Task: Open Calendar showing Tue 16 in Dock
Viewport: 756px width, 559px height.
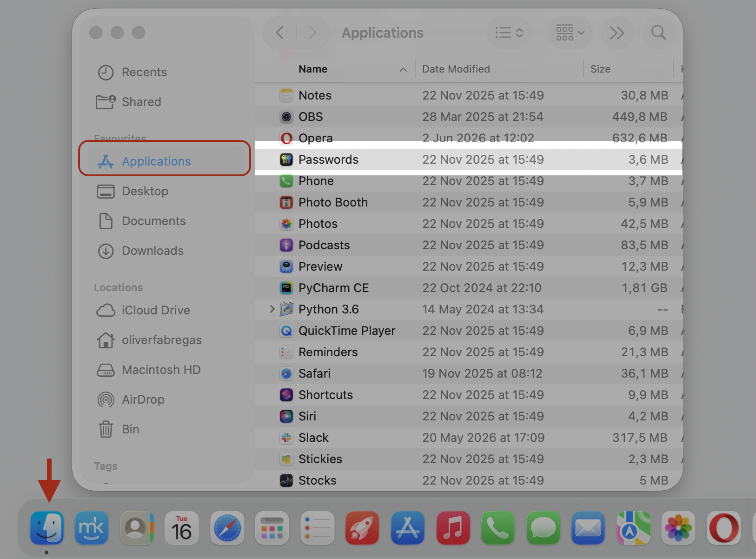Action: [x=182, y=528]
